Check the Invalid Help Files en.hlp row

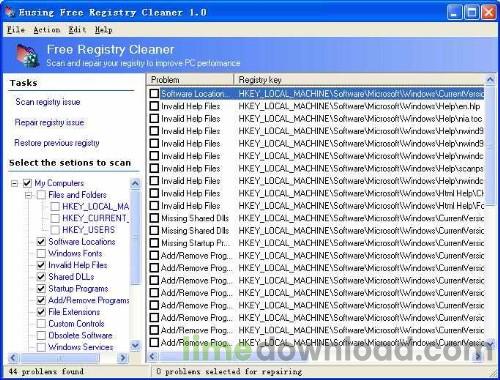click(154, 106)
